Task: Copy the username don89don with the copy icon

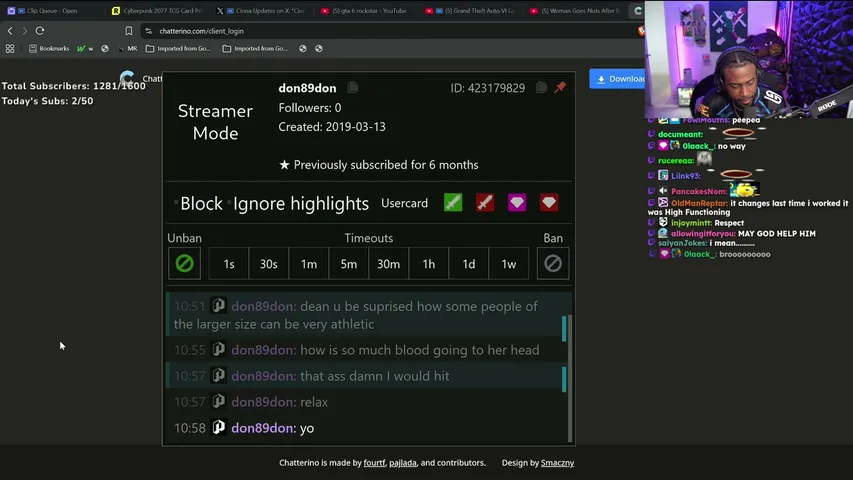Action: (353, 87)
